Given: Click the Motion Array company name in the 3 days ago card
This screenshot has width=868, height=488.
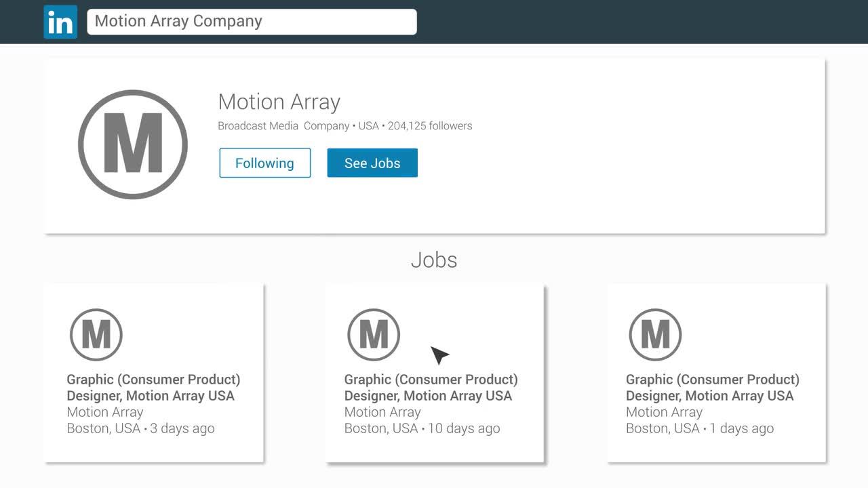Looking at the screenshot, I should [105, 412].
